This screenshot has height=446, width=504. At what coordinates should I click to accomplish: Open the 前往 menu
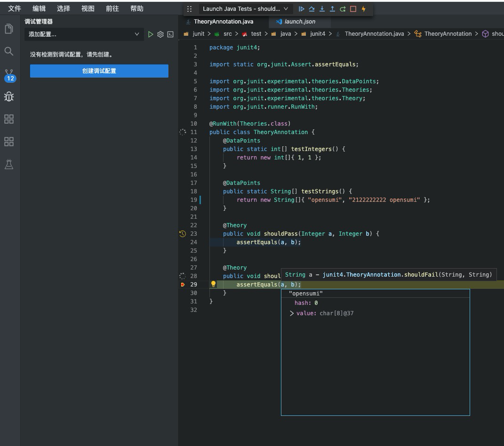click(x=112, y=8)
